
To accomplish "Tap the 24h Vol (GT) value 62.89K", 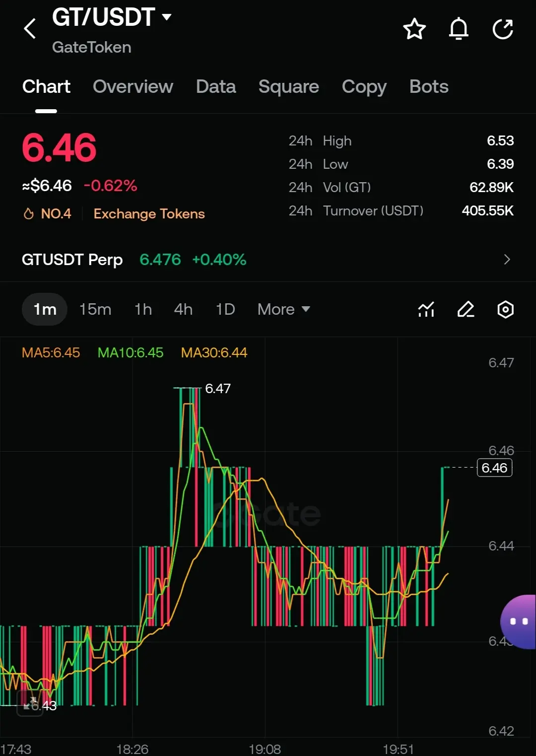I will [x=491, y=188].
